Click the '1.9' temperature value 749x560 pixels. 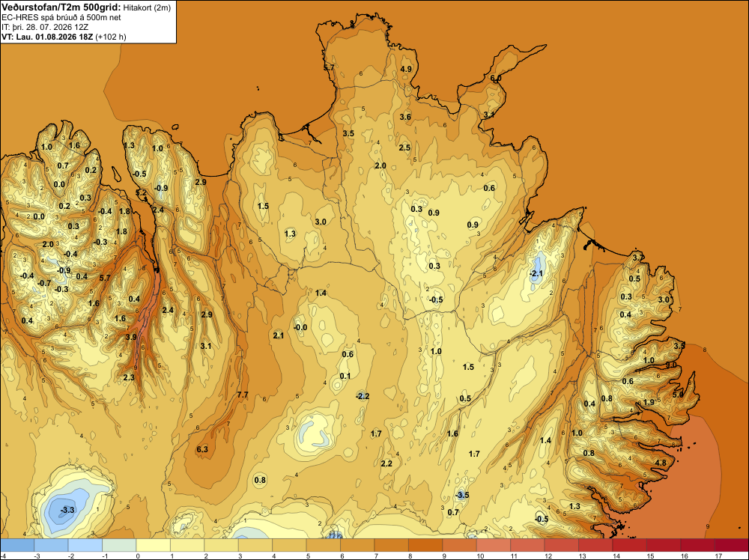(649, 403)
